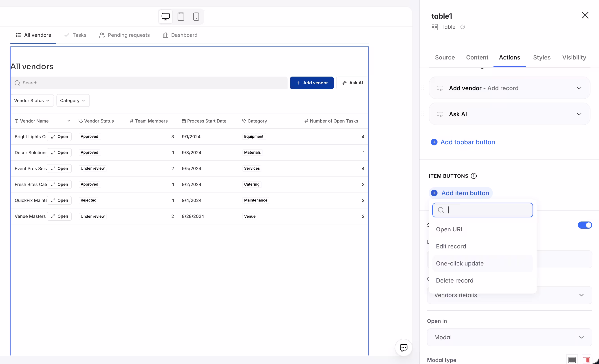
Task: Switch to desktop preview icon
Action: [x=165, y=17]
